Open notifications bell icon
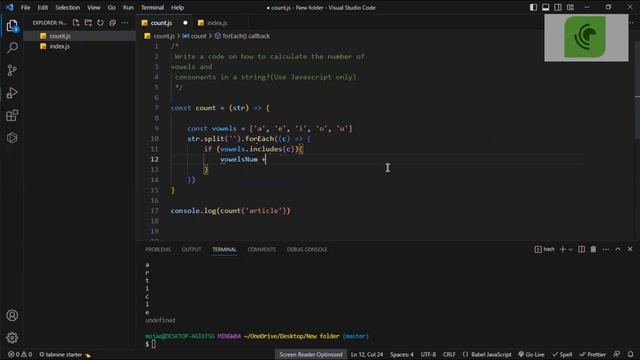 tap(631, 354)
